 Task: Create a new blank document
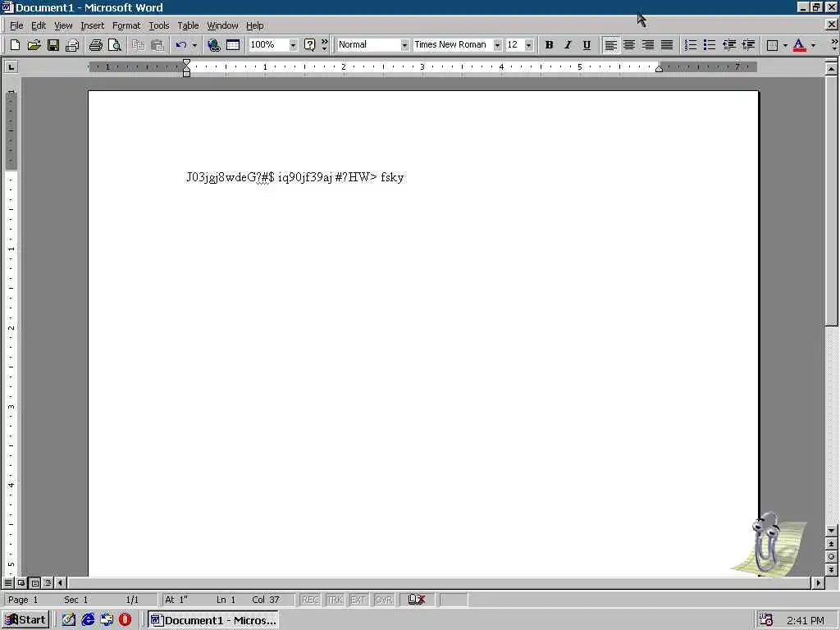pyautogui.click(x=15, y=45)
